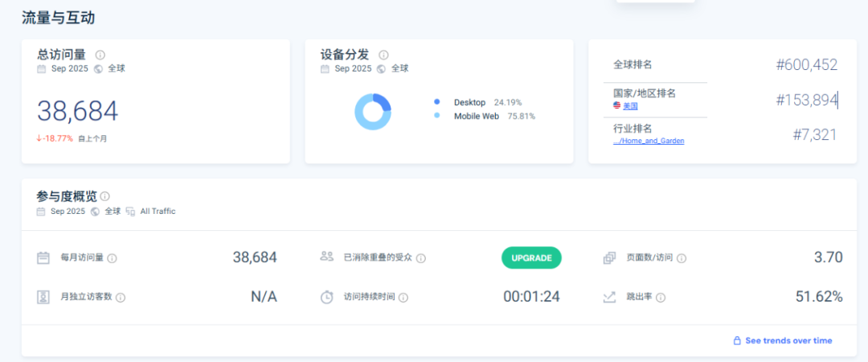
Task: Open the 美国 country ranking link
Action: (x=630, y=106)
